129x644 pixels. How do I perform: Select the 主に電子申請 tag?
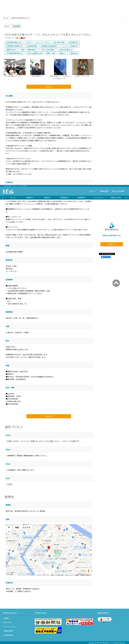point(59,43)
